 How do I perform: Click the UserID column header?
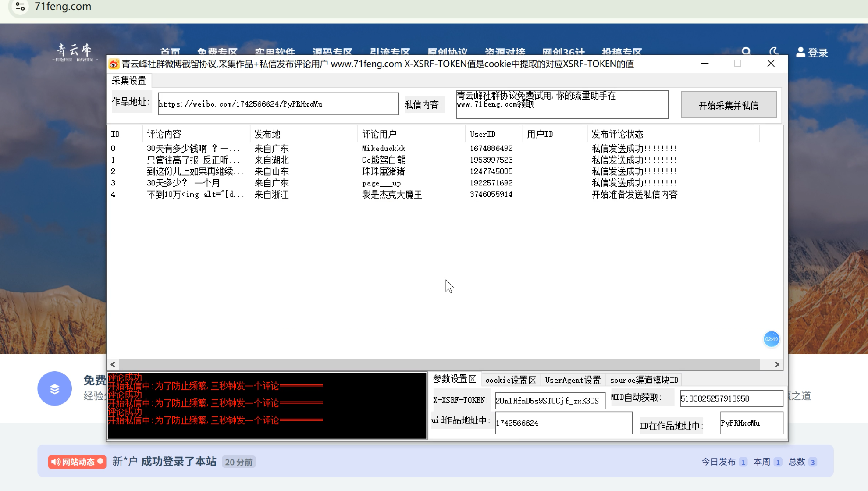pyautogui.click(x=494, y=134)
